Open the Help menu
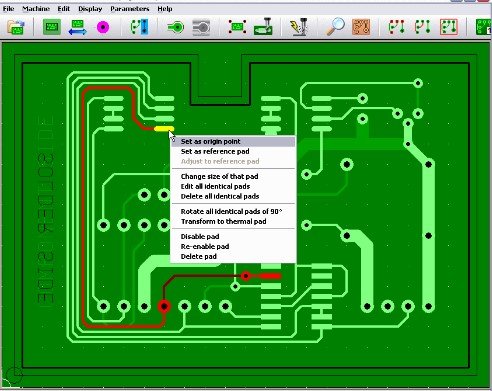The height and width of the screenshot is (391, 492). (x=165, y=9)
